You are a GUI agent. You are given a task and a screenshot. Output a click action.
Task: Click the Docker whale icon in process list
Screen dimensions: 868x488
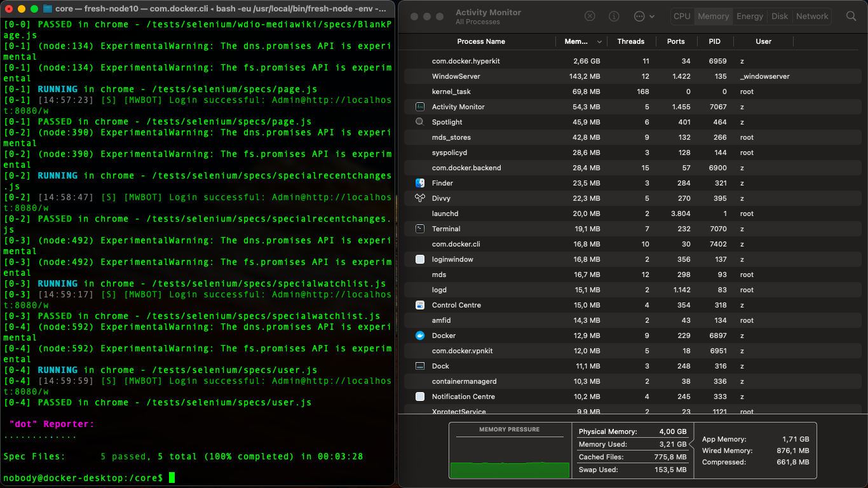coord(419,335)
